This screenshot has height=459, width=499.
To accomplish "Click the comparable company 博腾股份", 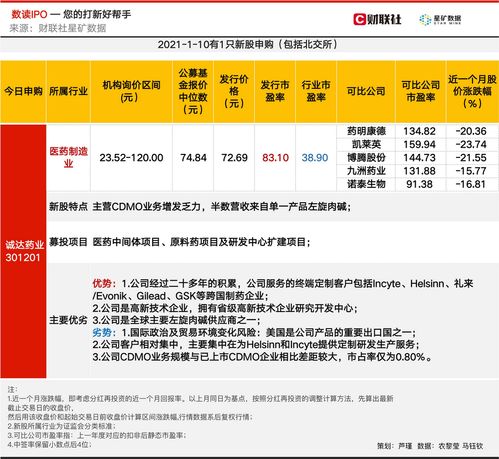I will 366,158.
